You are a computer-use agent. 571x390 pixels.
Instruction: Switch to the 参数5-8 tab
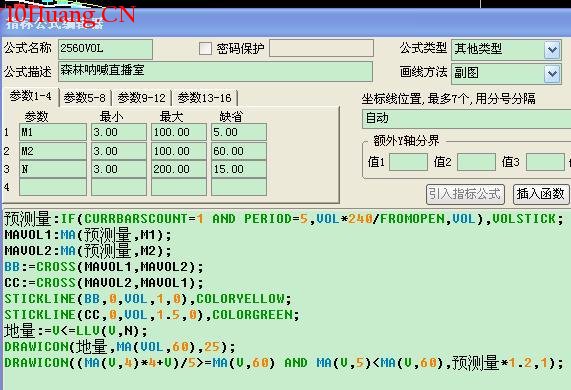84,98
